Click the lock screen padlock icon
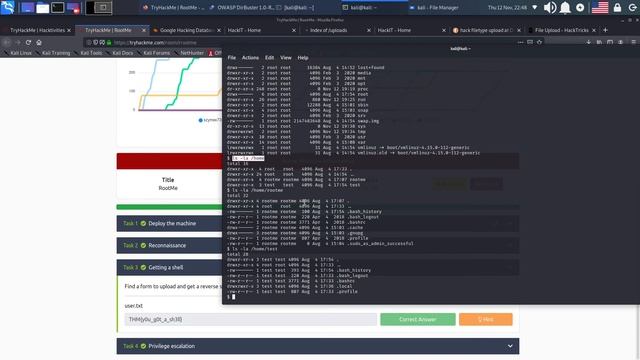Viewport: 640px width, 360px height. (x=617, y=7)
